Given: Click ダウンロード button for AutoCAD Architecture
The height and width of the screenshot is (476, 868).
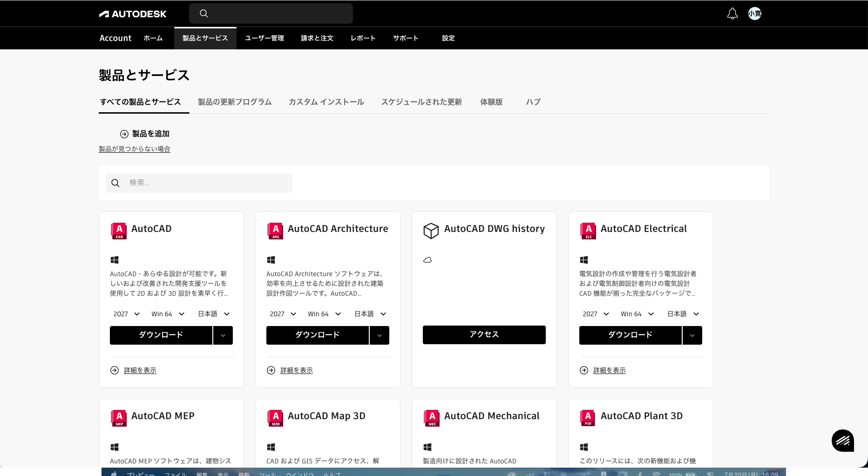Looking at the screenshot, I should tap(318, 335).
